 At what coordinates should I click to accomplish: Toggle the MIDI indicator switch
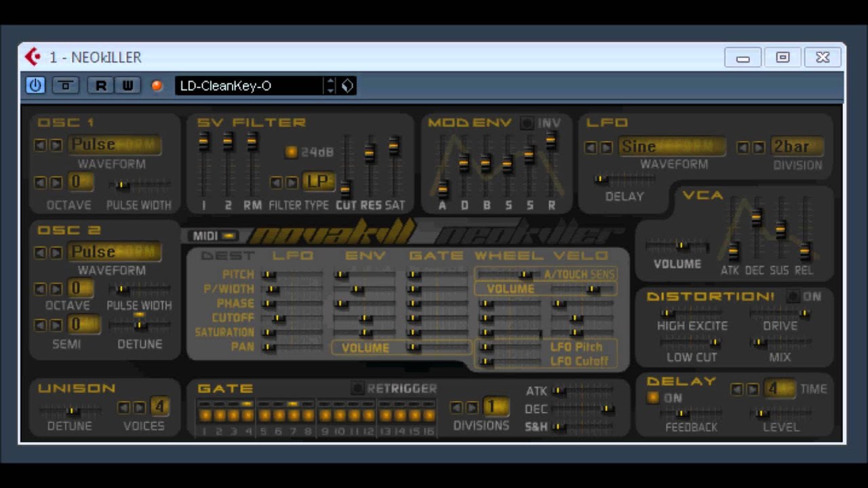(x=230, y=236)
